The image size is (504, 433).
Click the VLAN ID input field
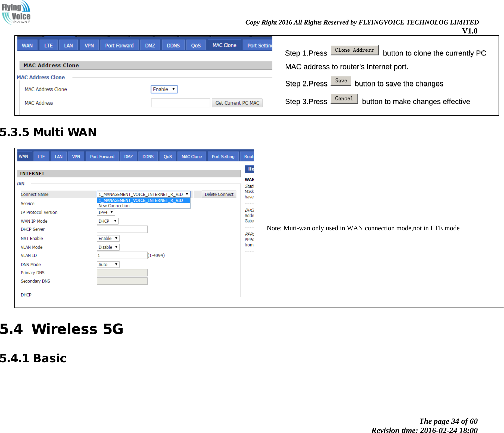click(122, 255)
